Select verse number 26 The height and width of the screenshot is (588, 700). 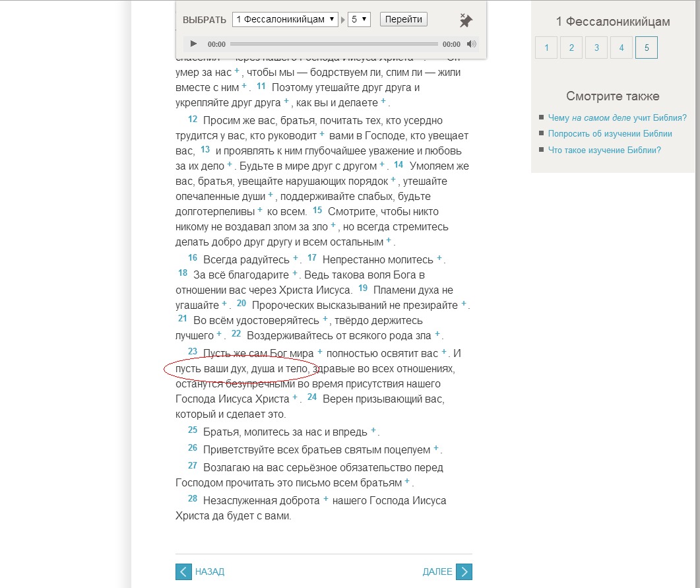[x=193, y=448]
